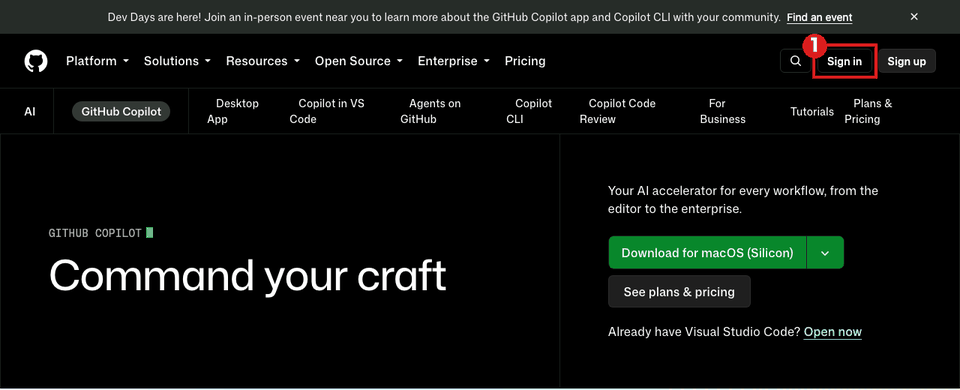Open Copilot Code Review subnav link
The image size is (960, 390).
coord(617,111)
